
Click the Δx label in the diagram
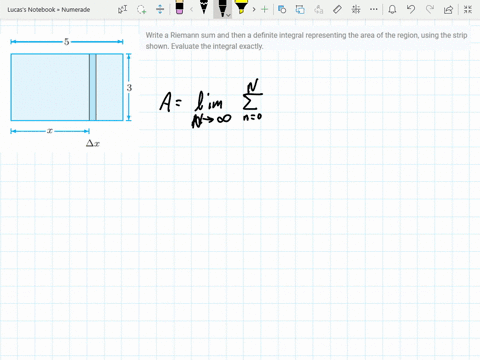pos(93,143)
